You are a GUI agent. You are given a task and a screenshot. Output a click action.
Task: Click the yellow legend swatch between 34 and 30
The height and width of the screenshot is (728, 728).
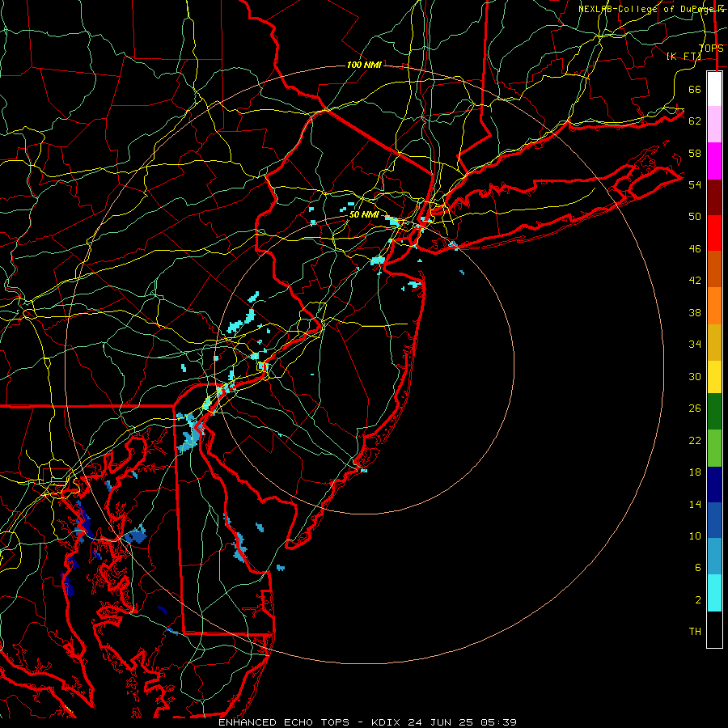click(x=714, y=377)
